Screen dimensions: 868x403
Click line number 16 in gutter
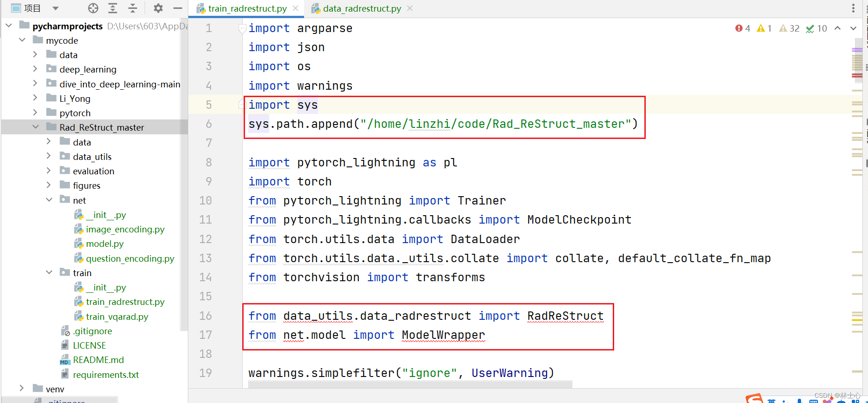(205, 316)
